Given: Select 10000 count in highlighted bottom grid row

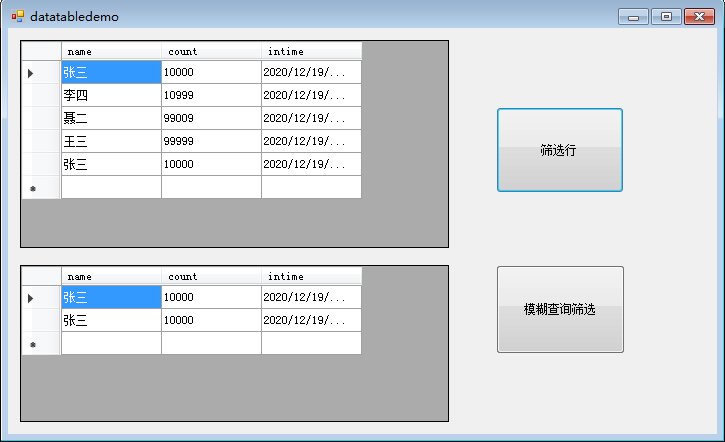Looking at the screenshot, I should tap(211, 297).
